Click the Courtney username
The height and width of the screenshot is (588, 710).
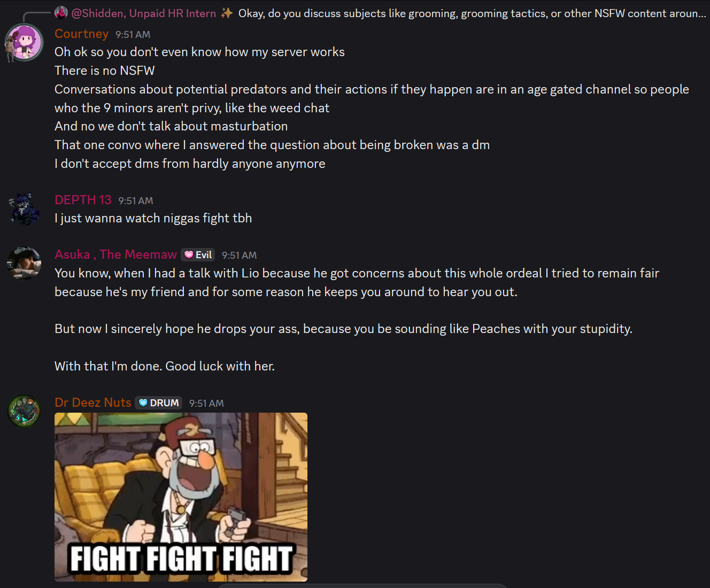tap(81, 34)
